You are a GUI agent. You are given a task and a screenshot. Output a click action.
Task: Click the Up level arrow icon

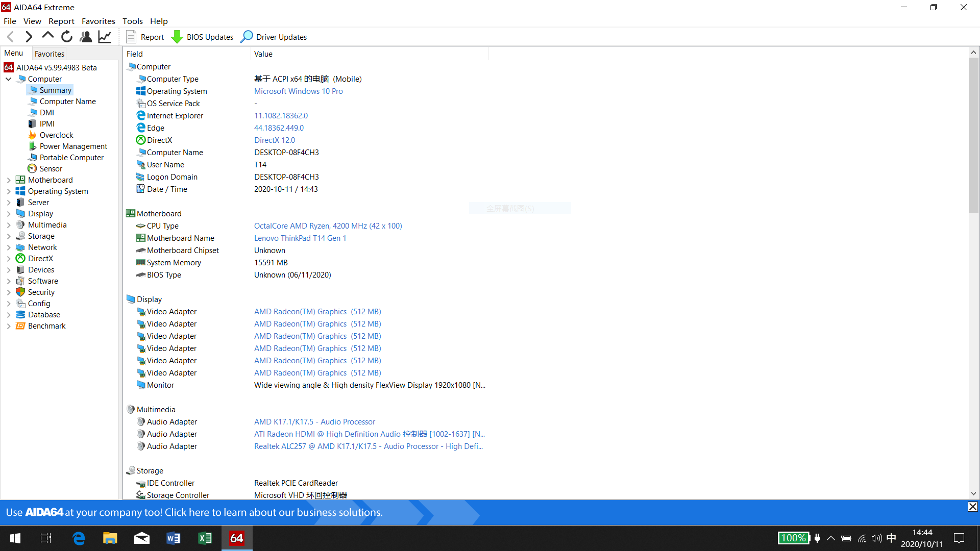pos(48,36)
